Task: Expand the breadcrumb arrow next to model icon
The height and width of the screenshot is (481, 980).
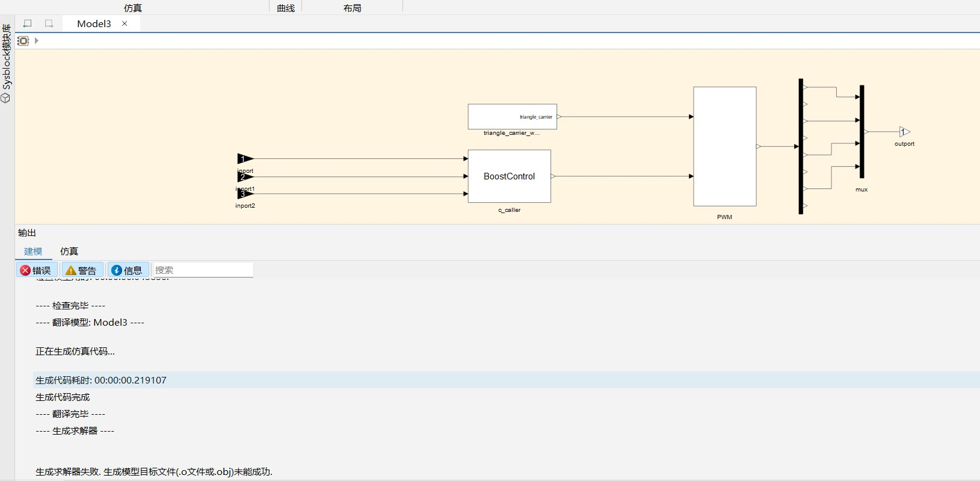Action: click(x=37, y=41)
